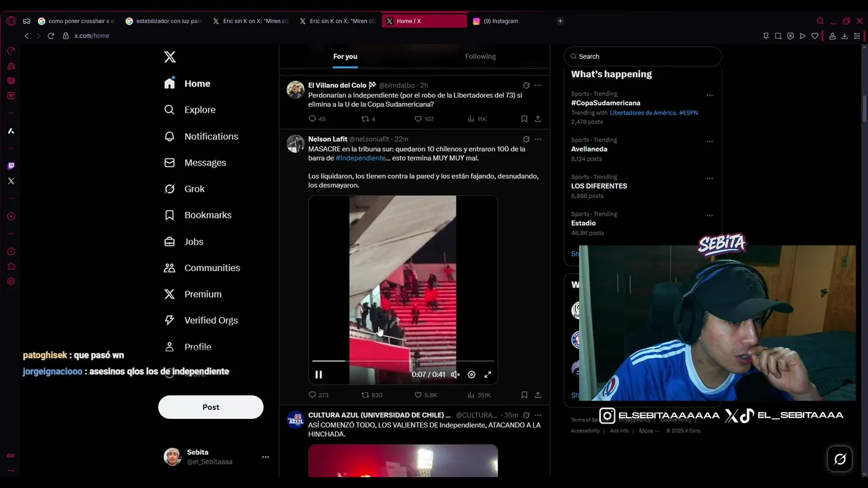Viewport: 868px width, 488px height.
Task: Open LOS DIFERENTES trending topic
Action: click(599, 186)
